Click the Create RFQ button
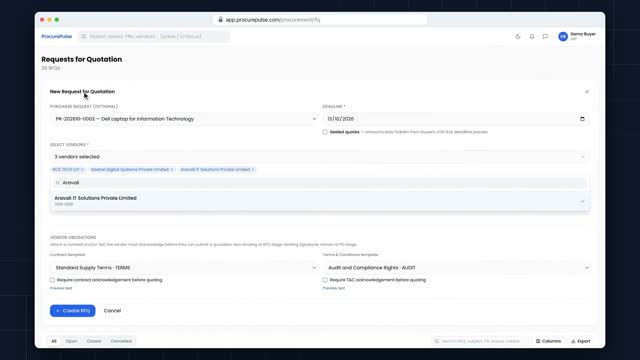 [73, 311]
